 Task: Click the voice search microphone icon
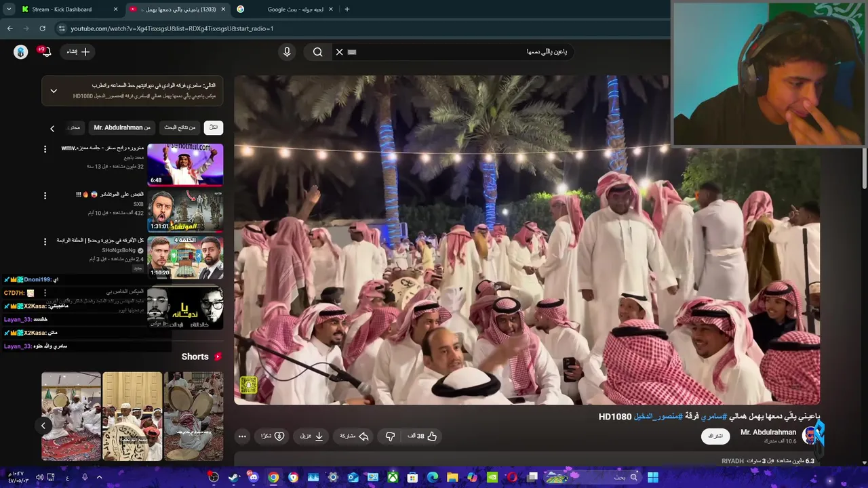pyautogui.click(x=287, y=52)
